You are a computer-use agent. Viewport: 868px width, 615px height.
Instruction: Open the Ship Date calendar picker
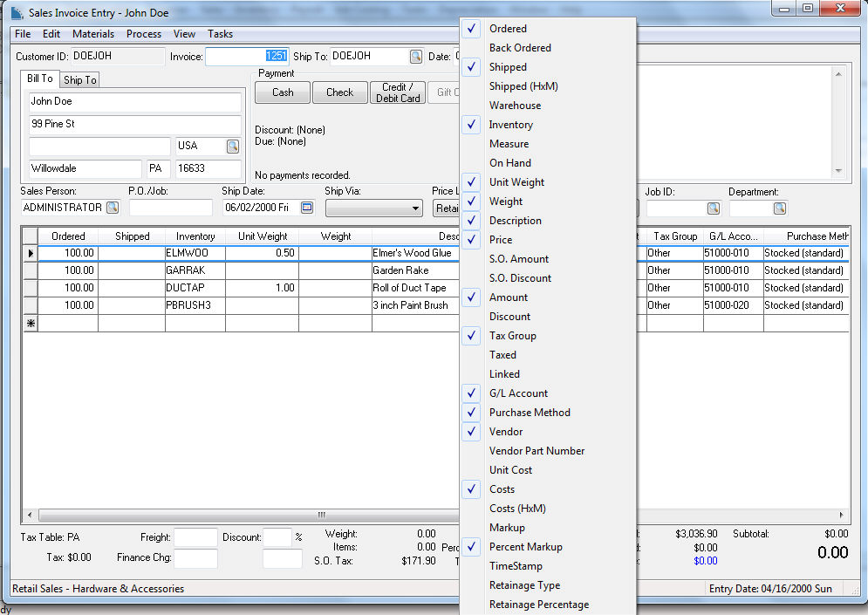click(x=306, y=208)
